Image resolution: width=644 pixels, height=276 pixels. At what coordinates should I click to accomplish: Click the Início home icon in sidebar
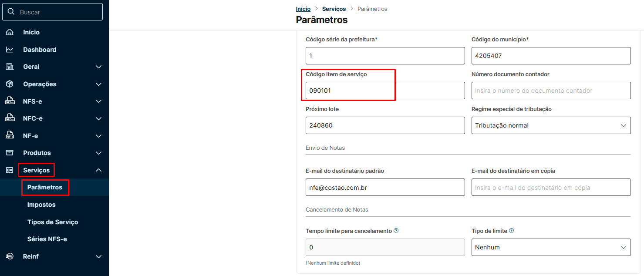click(x=10, y=32)
